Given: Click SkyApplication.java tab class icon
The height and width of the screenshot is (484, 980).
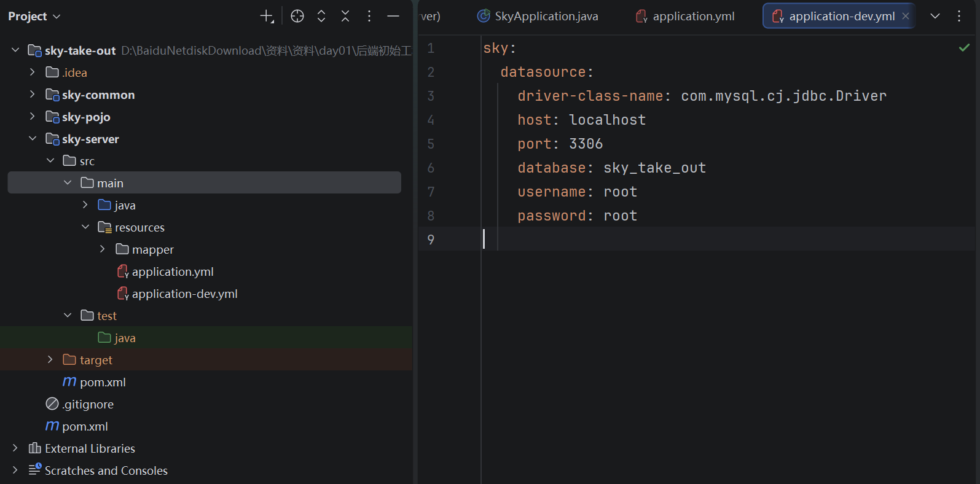Looking at the screenshot, I should (x=484, y=16).
